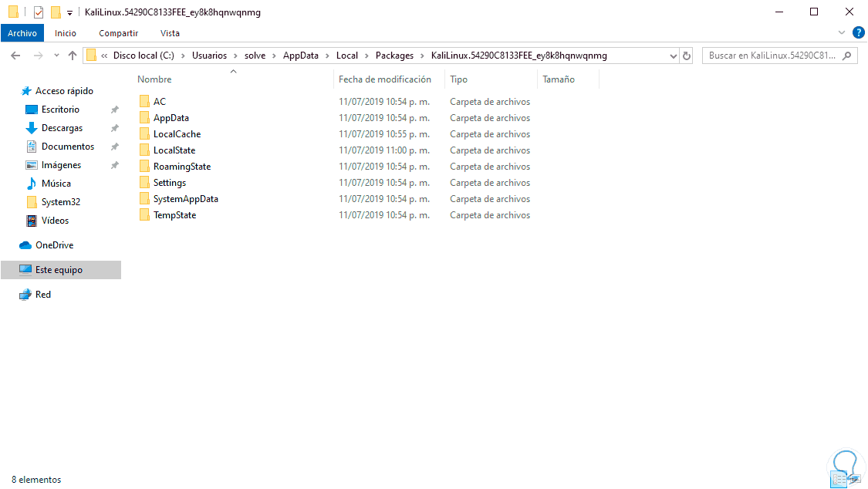Image resolution: width=868 pixels, height=489 pixels.
Task: Select the AppData folder in file list
Action: [164, 118]
